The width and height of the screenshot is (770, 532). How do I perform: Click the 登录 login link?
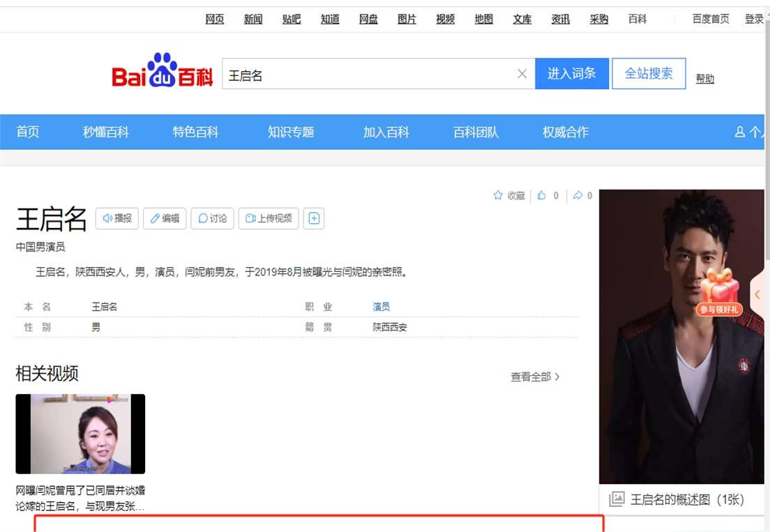click(x=754, y=19)
